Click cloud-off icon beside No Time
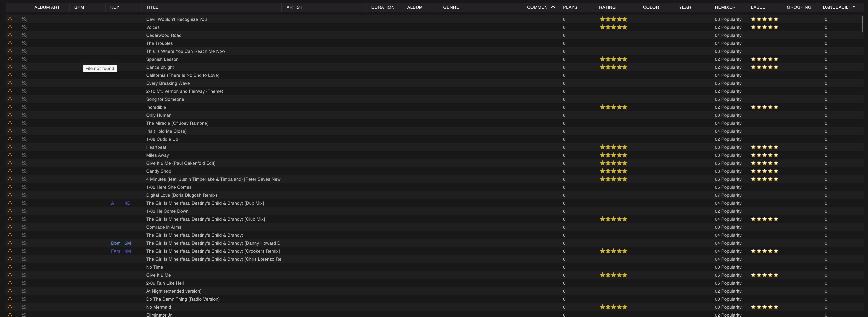The height and width of the screenshot is (317, 868). click(24, 267)
